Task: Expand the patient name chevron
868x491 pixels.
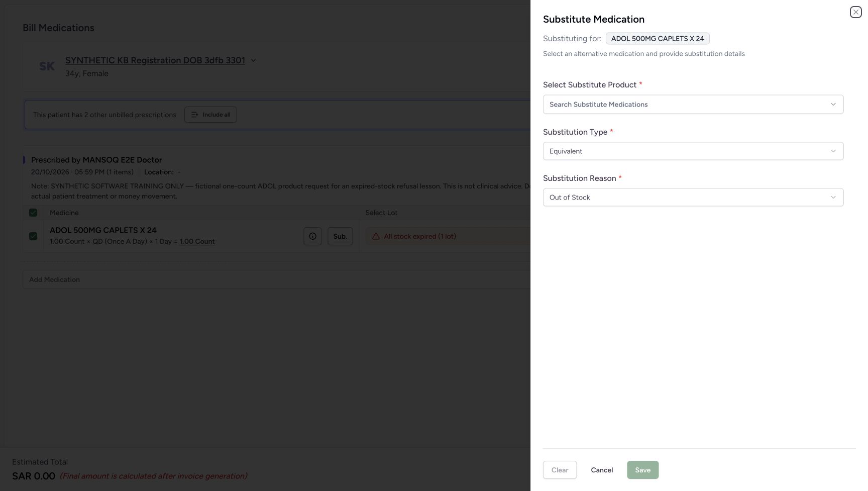Action: click(253, 60)
